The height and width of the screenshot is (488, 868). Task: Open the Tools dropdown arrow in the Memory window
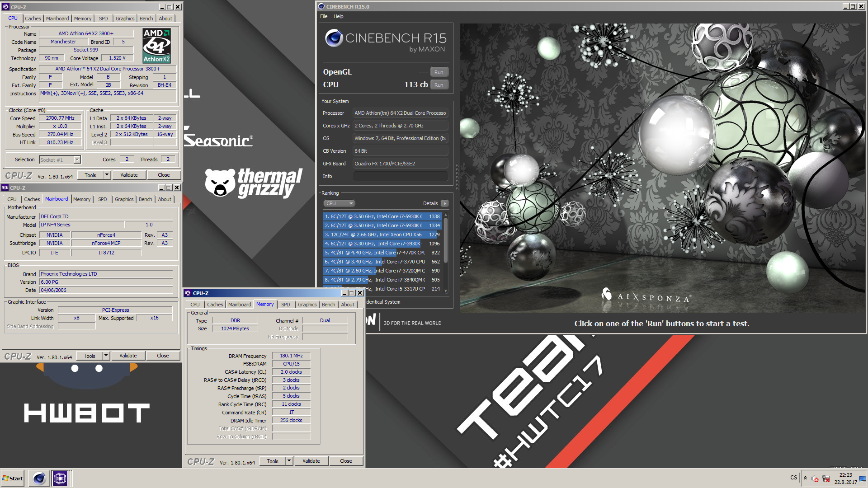[289, 461]
